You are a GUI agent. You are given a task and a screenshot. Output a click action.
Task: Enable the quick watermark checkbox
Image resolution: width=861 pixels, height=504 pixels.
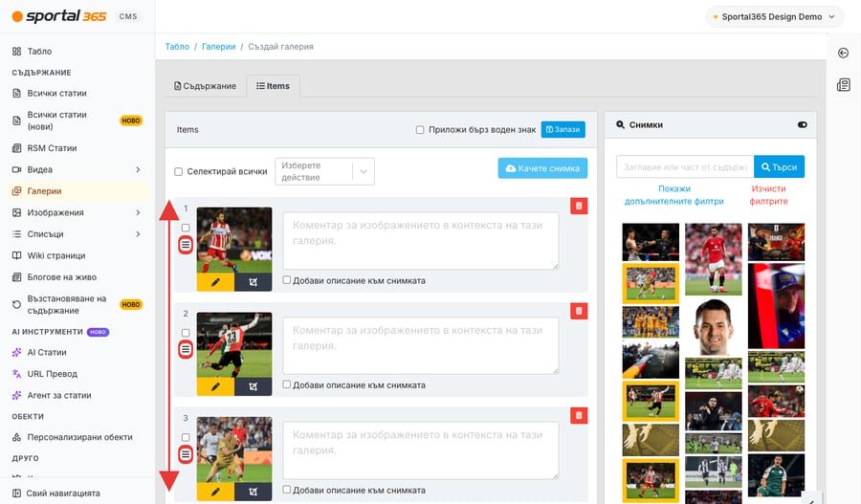coord(420,130)
